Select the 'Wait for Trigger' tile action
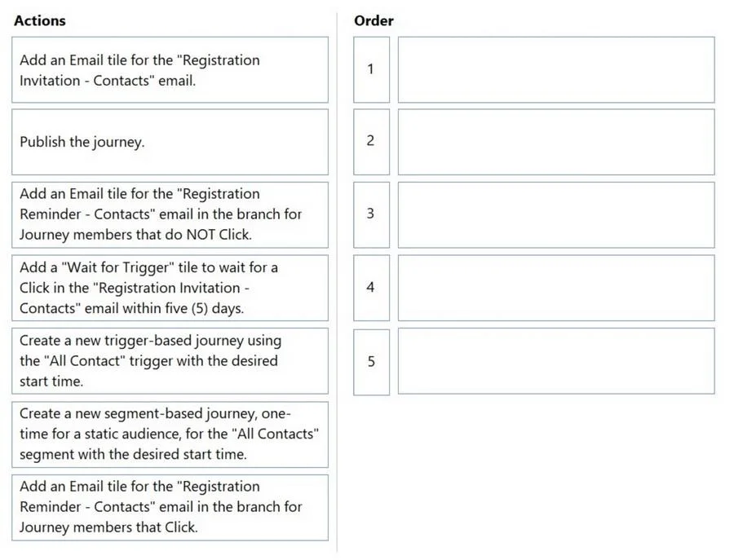 click(x=170, y=288)
